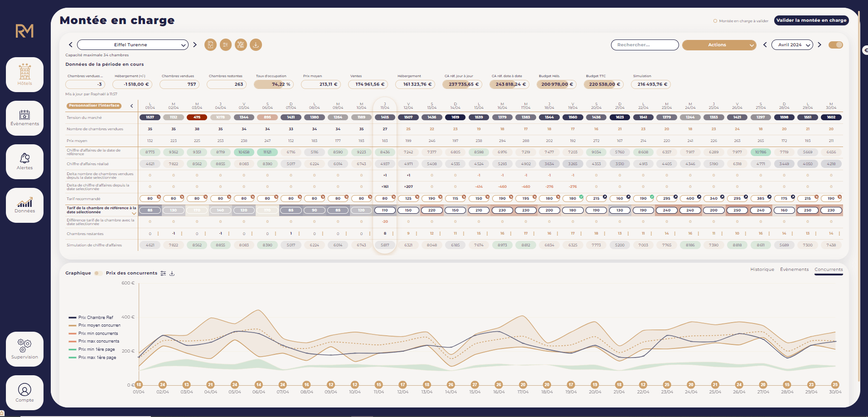Open the Avril 2024 month dropdown
Viewport: 868px width, 417px height.
792,45
